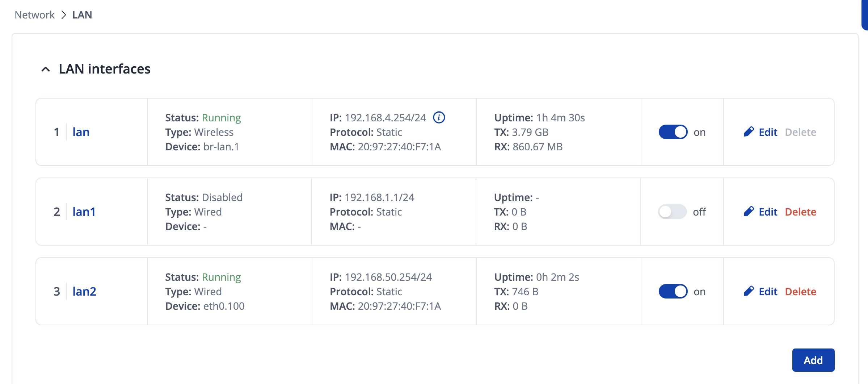Click the info icon beside lan IP address
The image size is (868, 384).
[439, 117]
